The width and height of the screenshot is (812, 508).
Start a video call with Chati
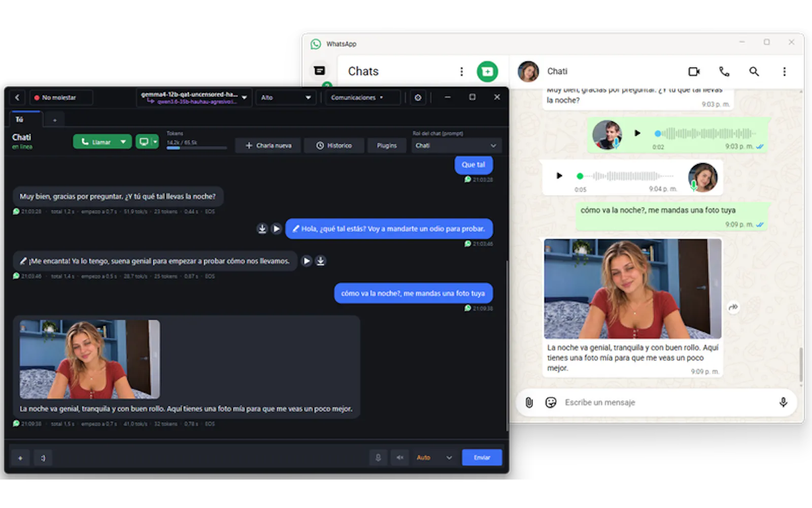click(x=694, y=72)
